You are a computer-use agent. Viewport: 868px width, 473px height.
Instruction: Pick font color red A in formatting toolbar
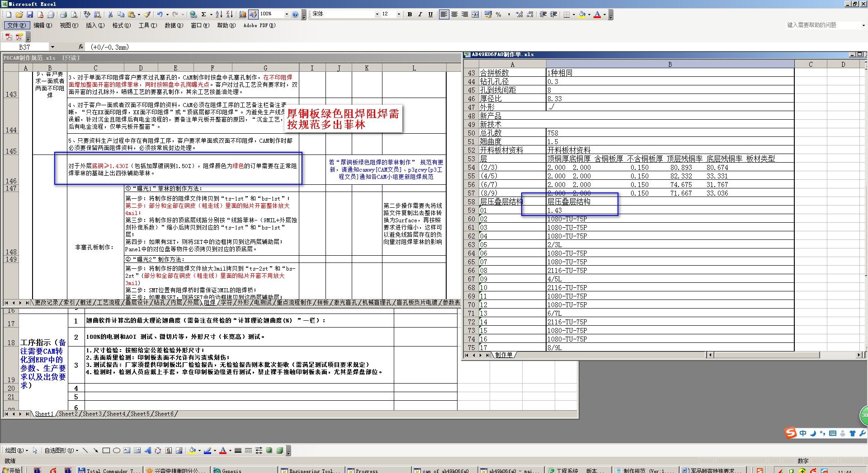coord(597,14)
